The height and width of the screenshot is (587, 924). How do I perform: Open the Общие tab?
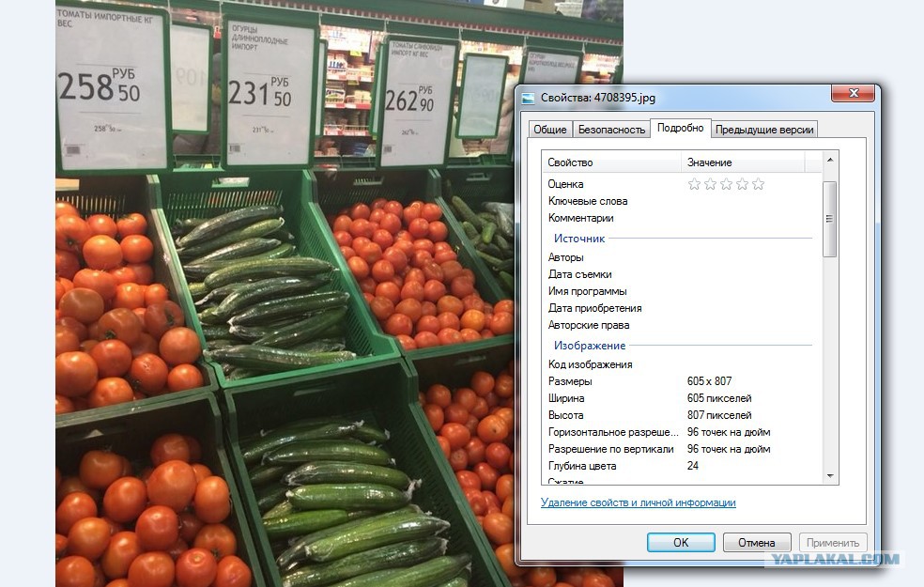tap(550, 130)
